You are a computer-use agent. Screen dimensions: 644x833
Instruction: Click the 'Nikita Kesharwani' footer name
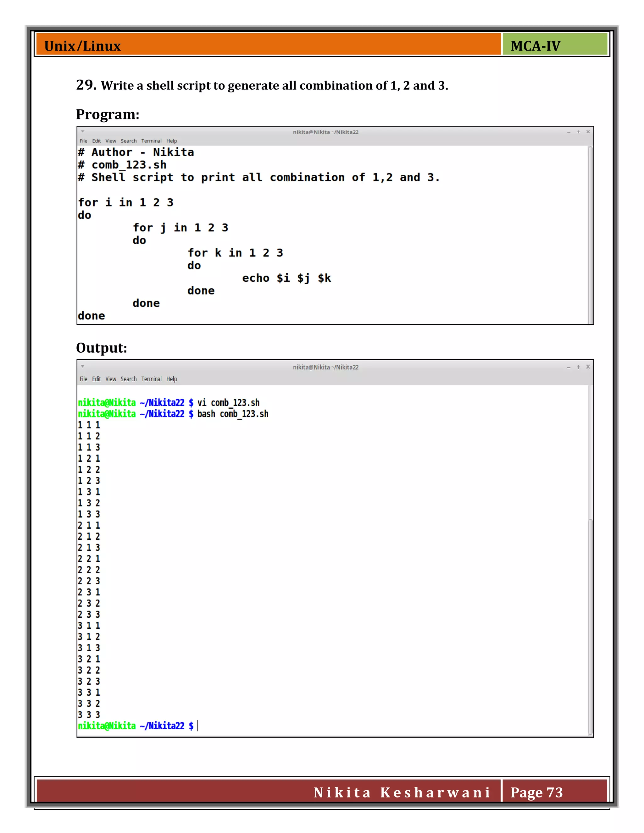(402, 792)
